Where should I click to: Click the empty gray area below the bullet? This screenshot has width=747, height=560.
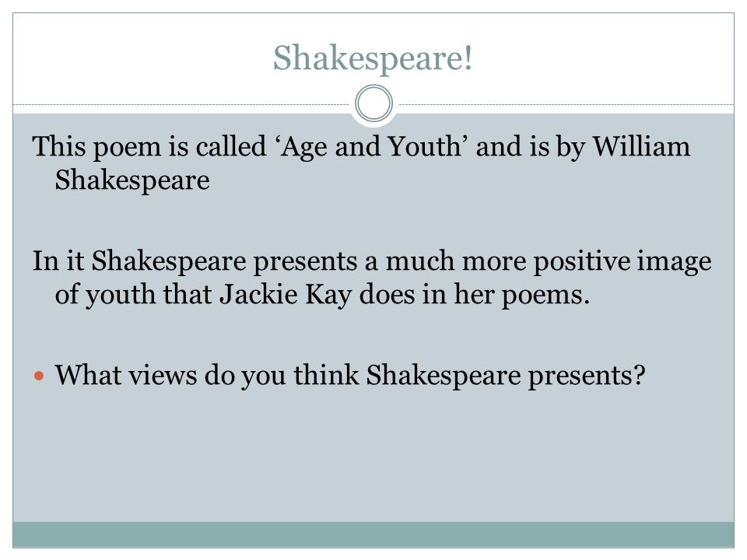point(373,457)
